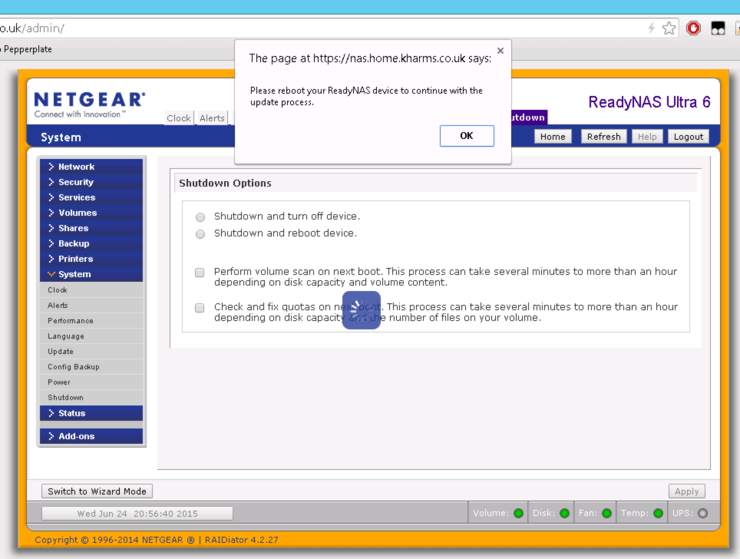Click the Switch to Wizard Mode button
The width and height of the screenshot is (740, 559).
97,491
